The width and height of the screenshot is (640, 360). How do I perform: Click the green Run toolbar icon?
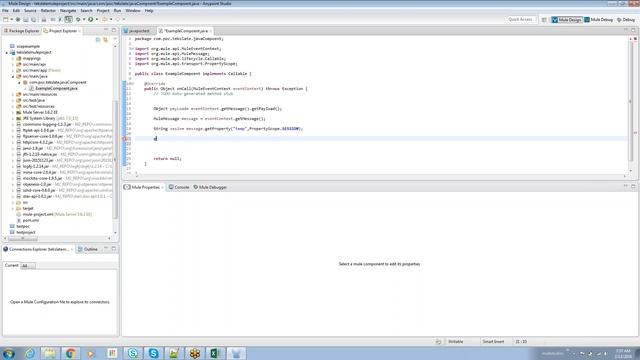(x=91, y=19)
